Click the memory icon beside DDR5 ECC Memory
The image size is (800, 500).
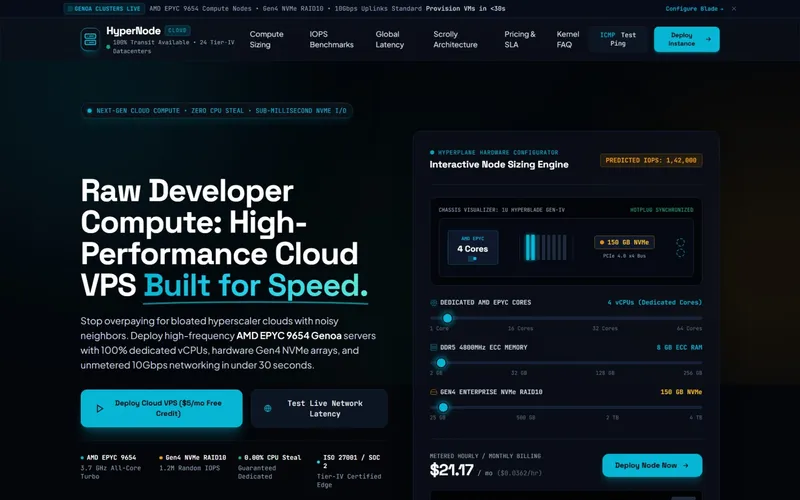pyautogui.click(x=434, y=347)
